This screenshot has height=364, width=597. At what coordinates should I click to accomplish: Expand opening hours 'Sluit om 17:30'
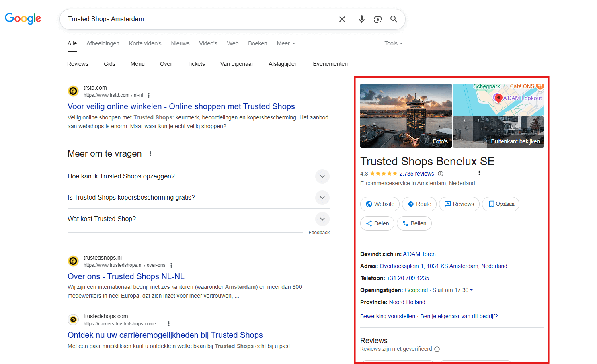[x=452, y=290]
